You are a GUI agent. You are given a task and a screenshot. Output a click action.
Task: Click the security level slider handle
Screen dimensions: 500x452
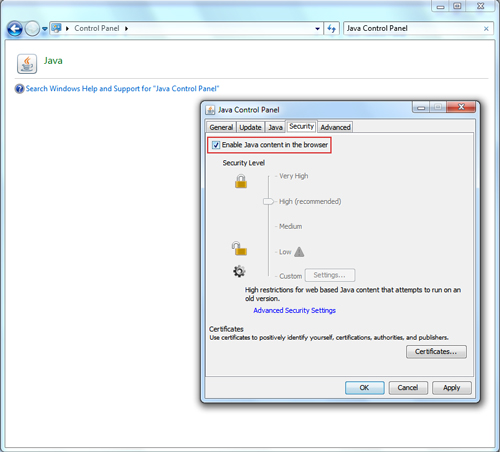click(x=268, y=201)
